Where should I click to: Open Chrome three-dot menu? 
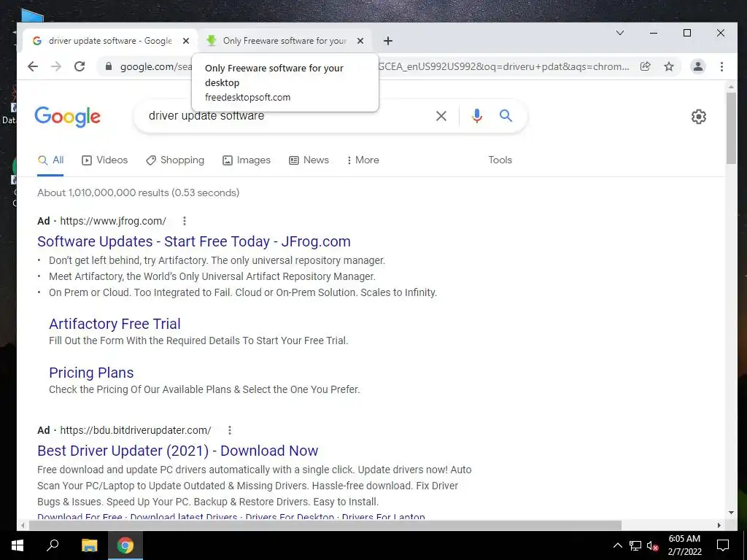[721, 66]
